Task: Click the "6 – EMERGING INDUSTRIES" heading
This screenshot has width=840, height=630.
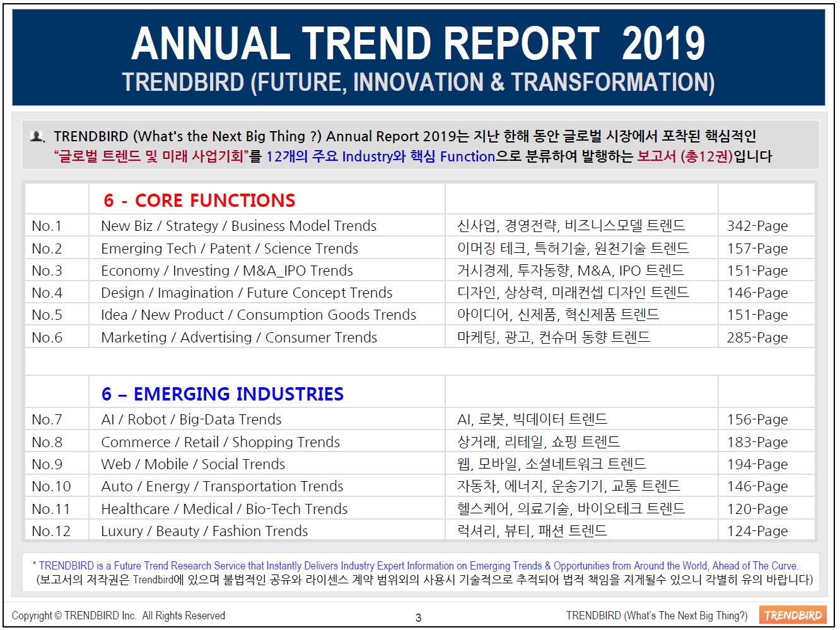Action: pos(223,394)
